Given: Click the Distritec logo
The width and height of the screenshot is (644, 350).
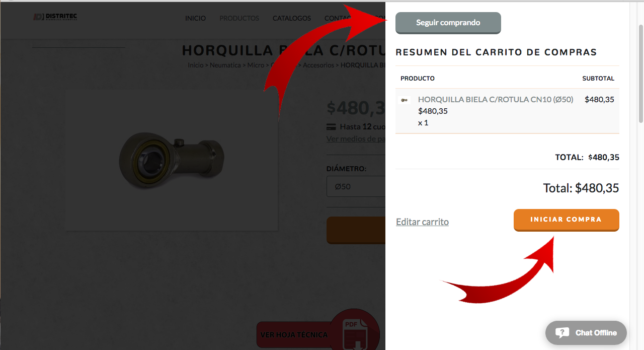Looking at the screenshot, I should (55, 17).
